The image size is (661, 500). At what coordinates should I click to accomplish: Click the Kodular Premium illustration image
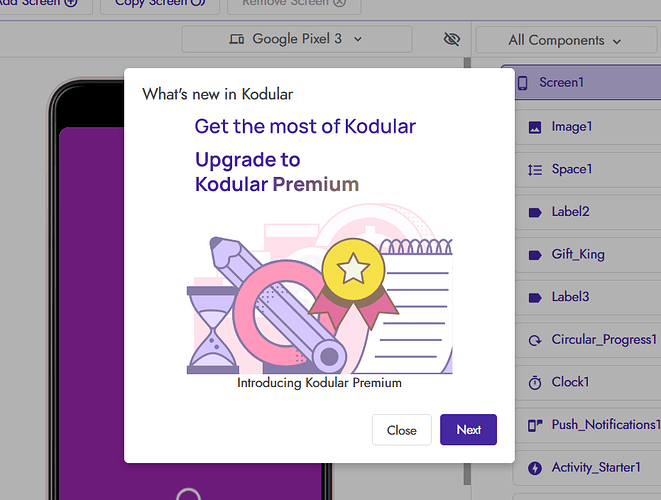(320, 289)
